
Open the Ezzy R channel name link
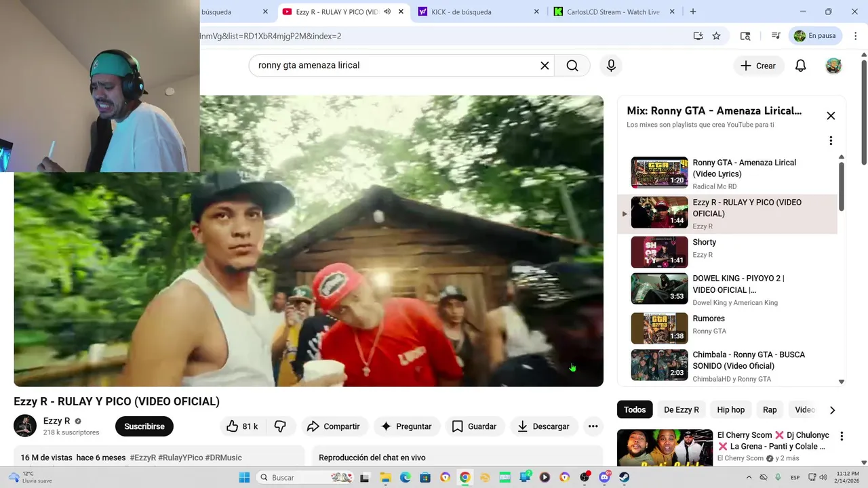(56, 421)
